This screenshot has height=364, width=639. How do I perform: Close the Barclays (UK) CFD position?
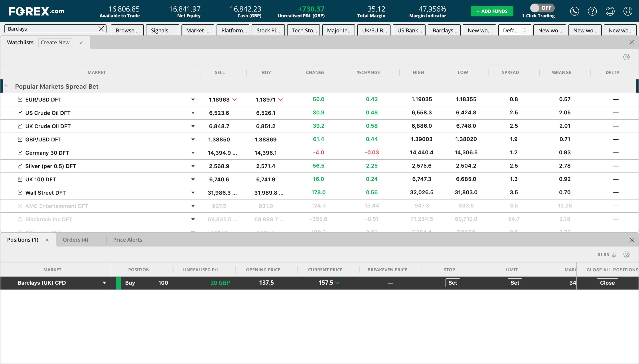tap(607, 283)
